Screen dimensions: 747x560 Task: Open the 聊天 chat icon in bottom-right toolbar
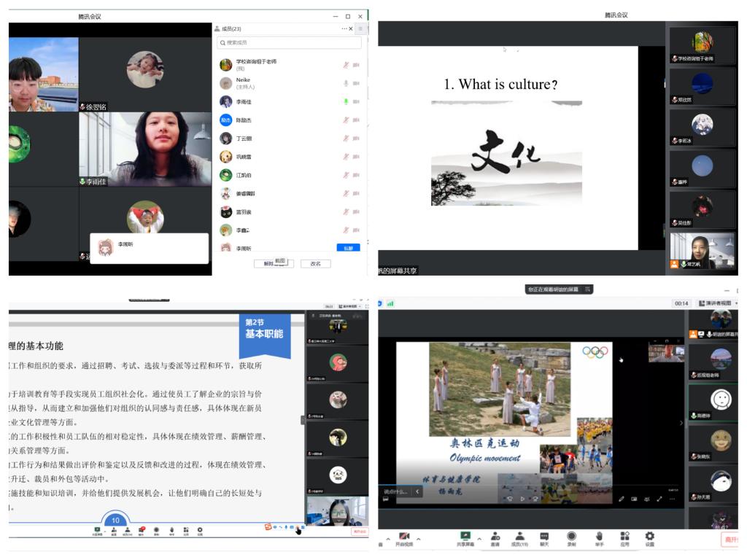coord(544,537)
